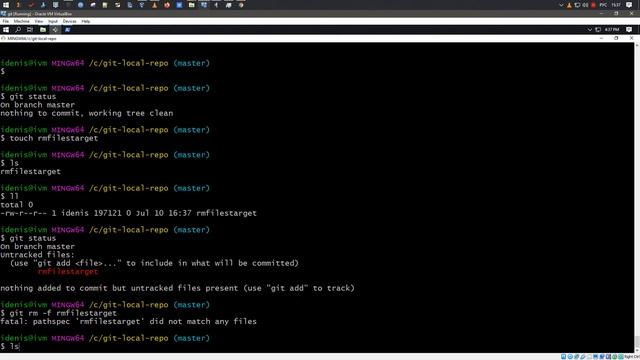Click the '$ git rm -f rmfilestarget' command
The width and height of the screenshot is (640, 360).
(x=59, y=313)
